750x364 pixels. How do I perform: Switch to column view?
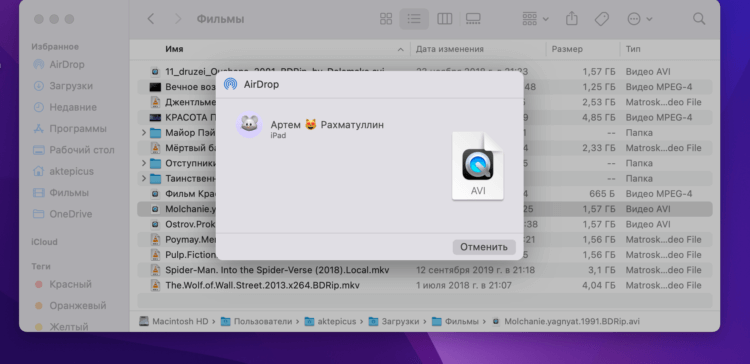coord(444,19)
